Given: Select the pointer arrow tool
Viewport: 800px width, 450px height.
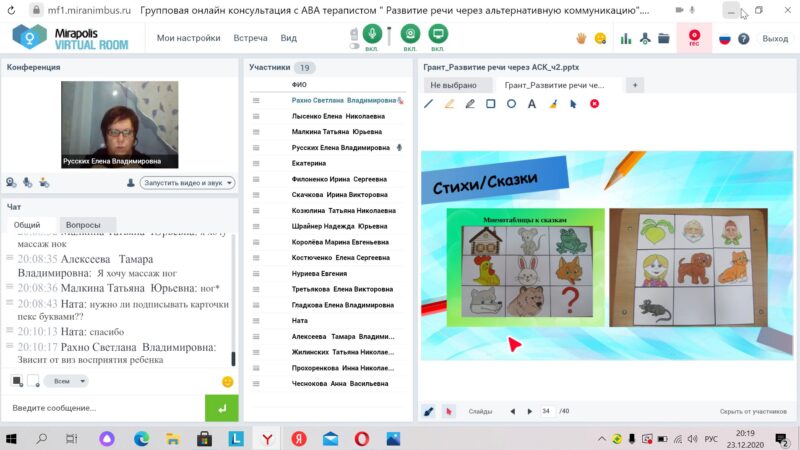Looking at the screenshot, I should 573,104.
